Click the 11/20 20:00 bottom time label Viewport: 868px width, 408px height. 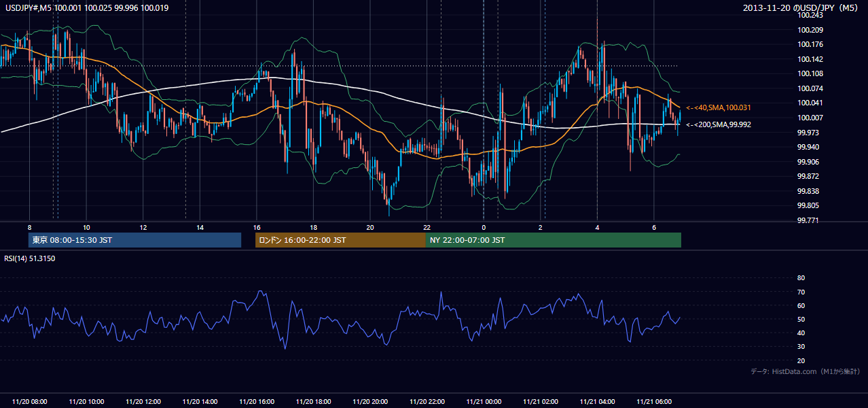[370, 402]
